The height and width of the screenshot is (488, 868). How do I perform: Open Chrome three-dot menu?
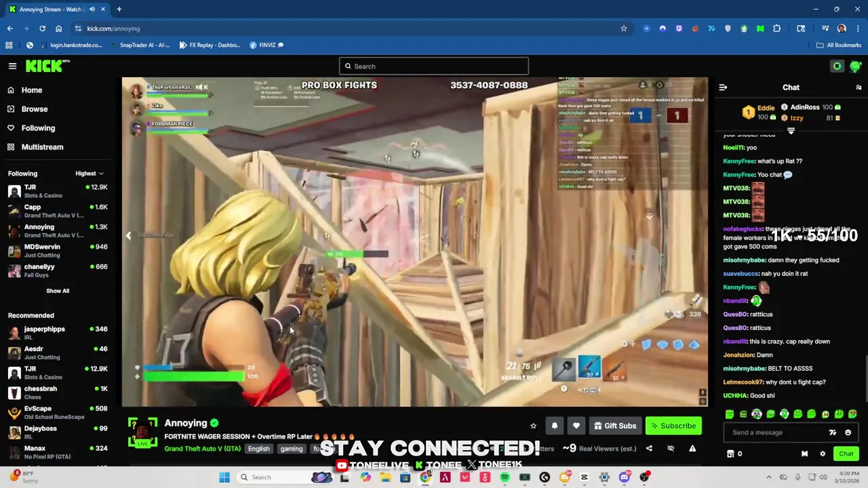pyautogui.click(x=858, y=28)
